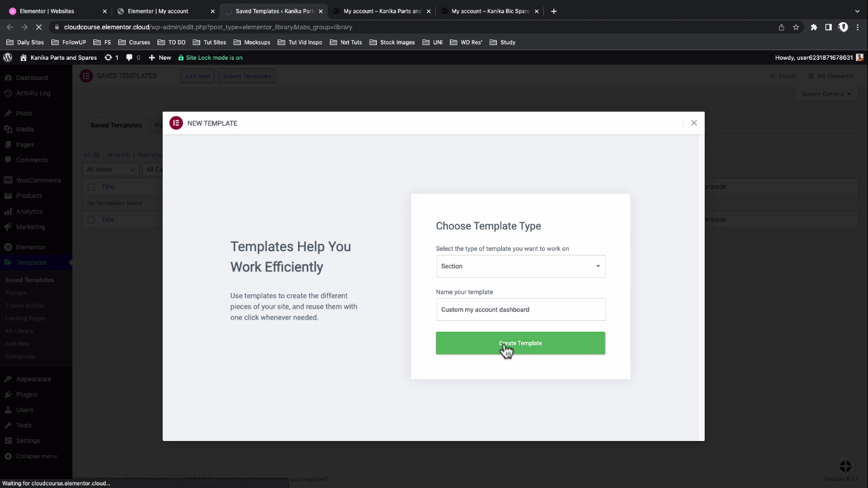The height and width of the screenshot is (488, 868).
Task: Open Kit Library submenu item
Action: [19, 331]
